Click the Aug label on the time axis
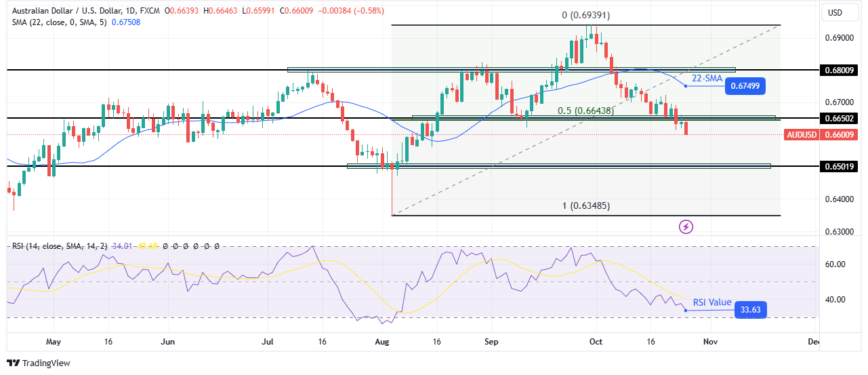 [382, 342]
